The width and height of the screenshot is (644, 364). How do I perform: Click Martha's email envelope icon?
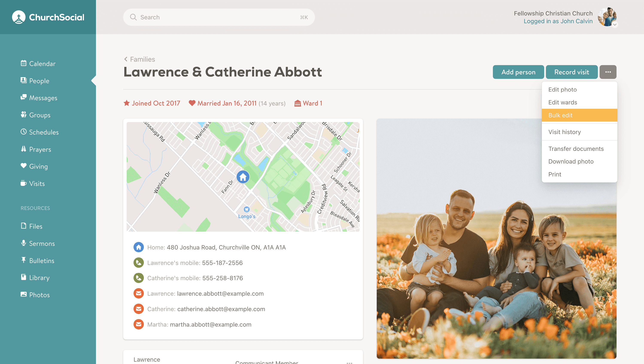pyautogui.click(x=138, y=324)
